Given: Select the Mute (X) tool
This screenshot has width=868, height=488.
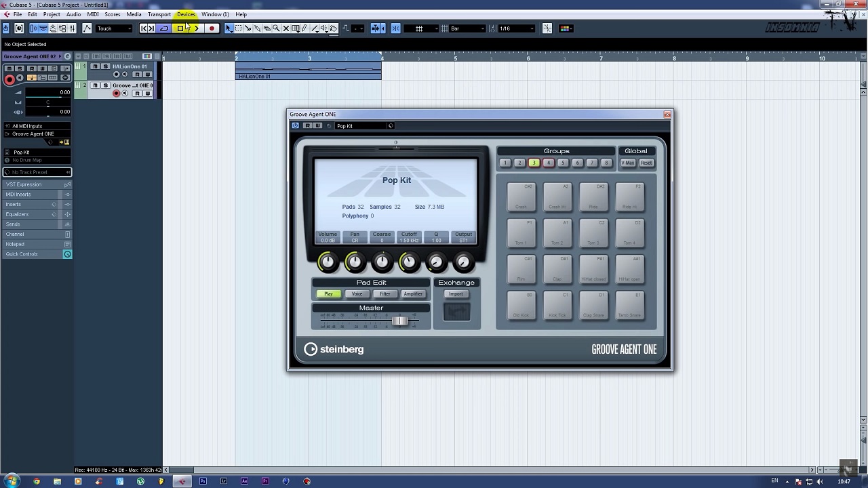Looking at the screenshot, I should tap(285, 28).
